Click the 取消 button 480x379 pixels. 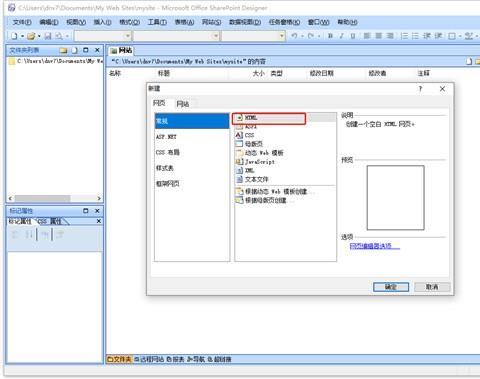click(x=432, y=287)
